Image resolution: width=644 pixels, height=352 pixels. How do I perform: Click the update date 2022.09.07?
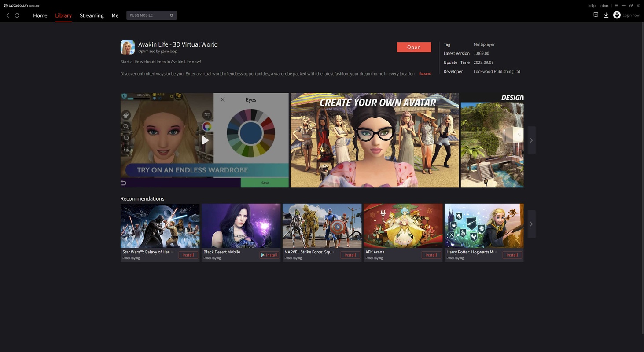(x=483, y=62)
